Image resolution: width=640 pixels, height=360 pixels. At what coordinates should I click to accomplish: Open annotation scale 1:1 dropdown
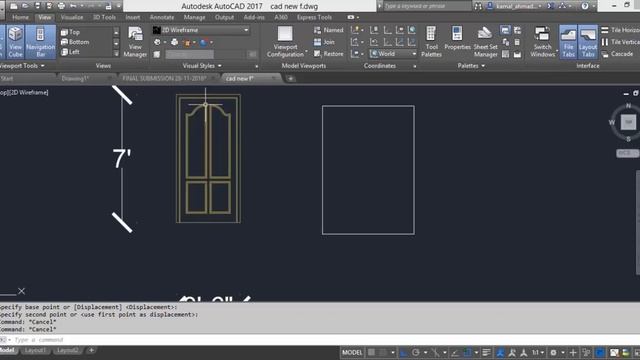538,353
